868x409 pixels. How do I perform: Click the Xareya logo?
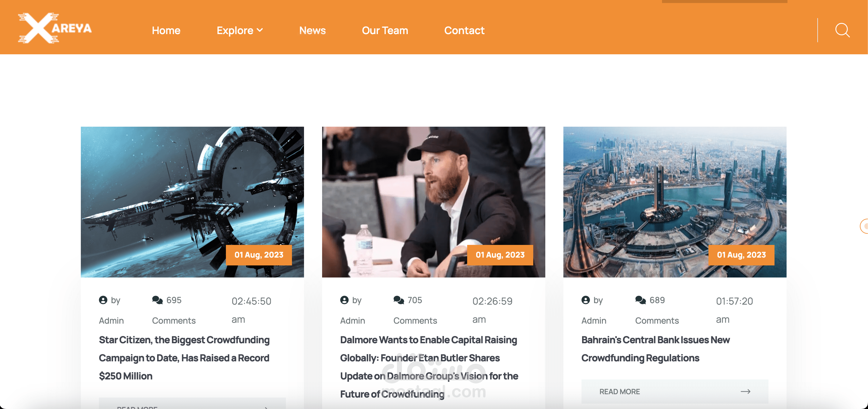pos(55,28)
